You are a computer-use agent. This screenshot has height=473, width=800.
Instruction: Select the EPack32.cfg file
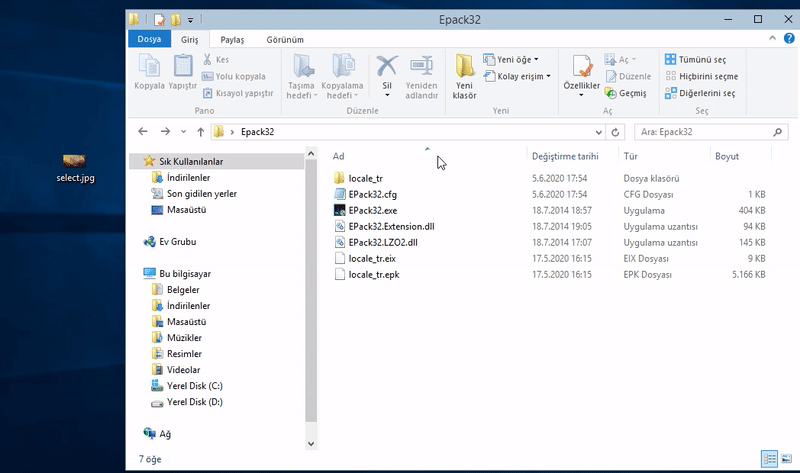[372, 194]
